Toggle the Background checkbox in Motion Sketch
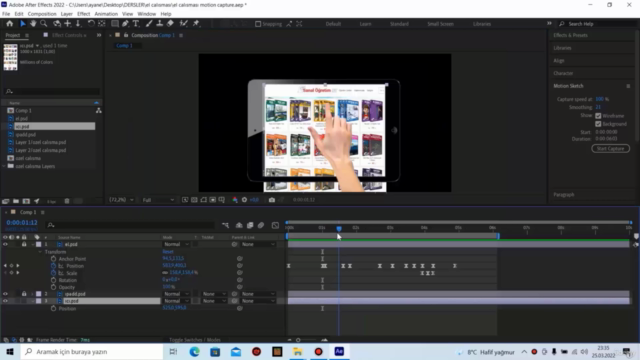 coord(598,124)
